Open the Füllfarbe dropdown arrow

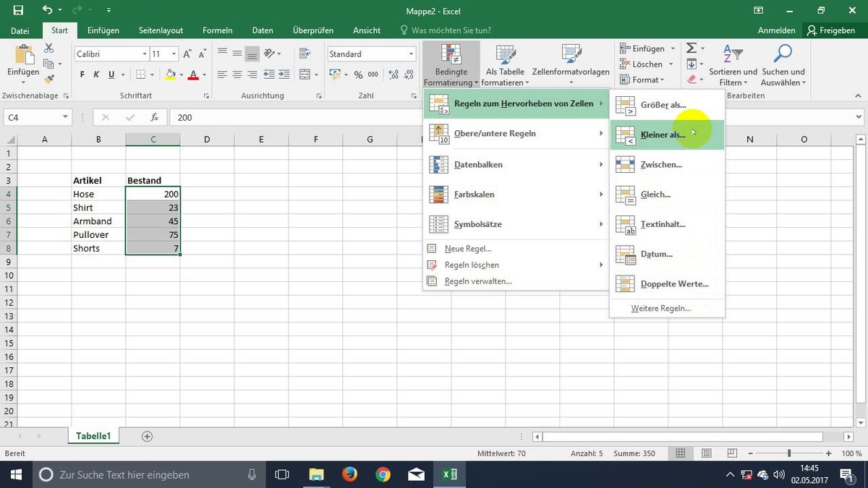tap(180, 74)
